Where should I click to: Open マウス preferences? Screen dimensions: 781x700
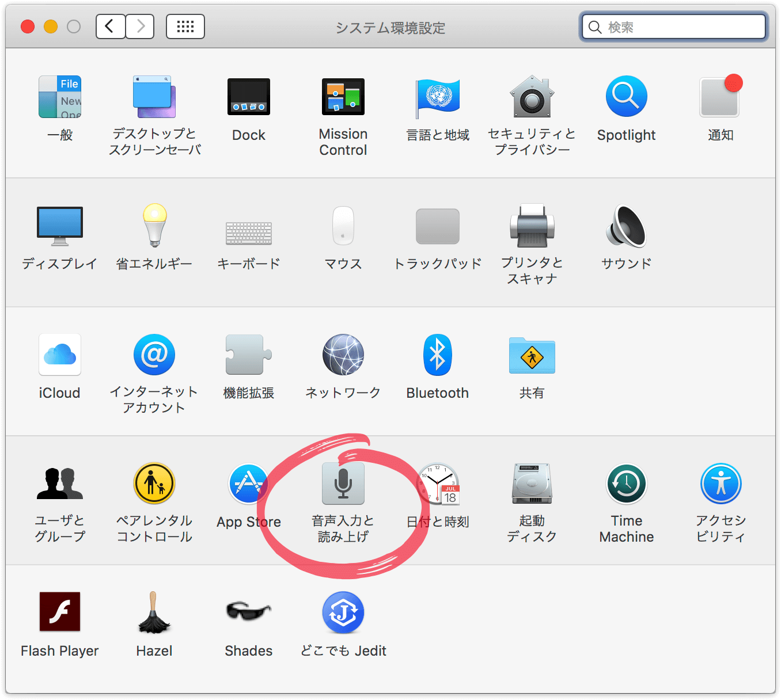[x=343, y=226]
